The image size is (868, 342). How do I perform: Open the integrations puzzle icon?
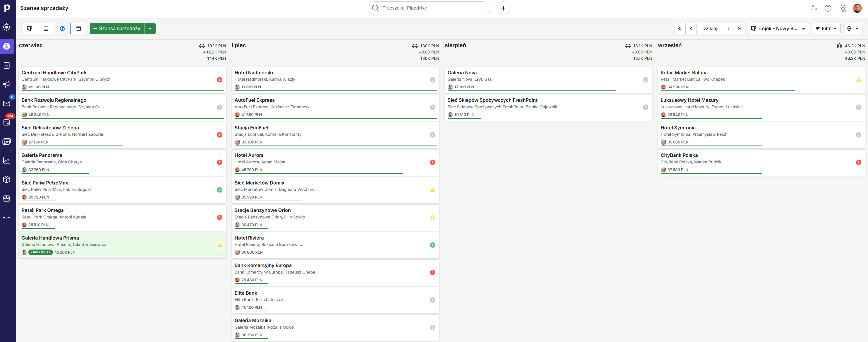813,8
